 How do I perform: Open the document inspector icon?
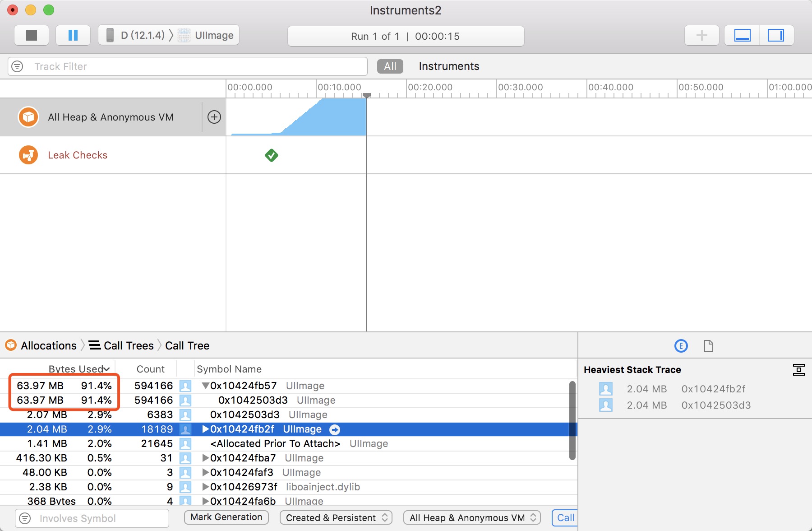click(x=709, y=346)
